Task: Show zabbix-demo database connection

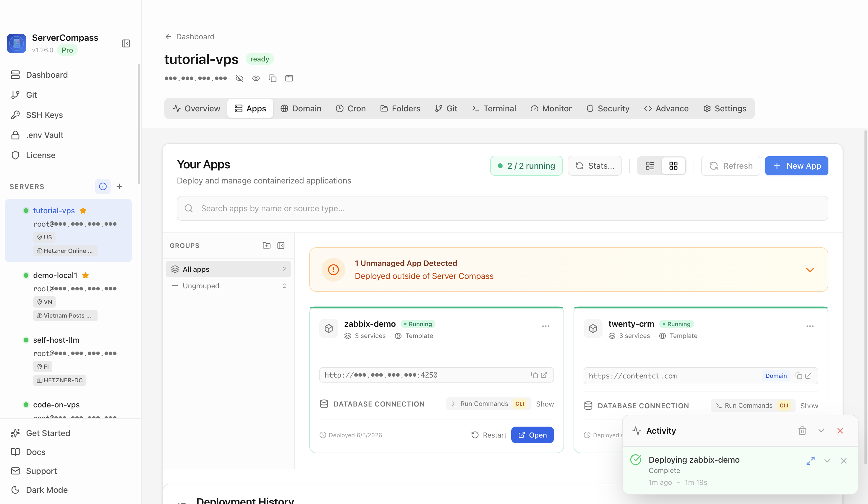Action: point(545,404)
